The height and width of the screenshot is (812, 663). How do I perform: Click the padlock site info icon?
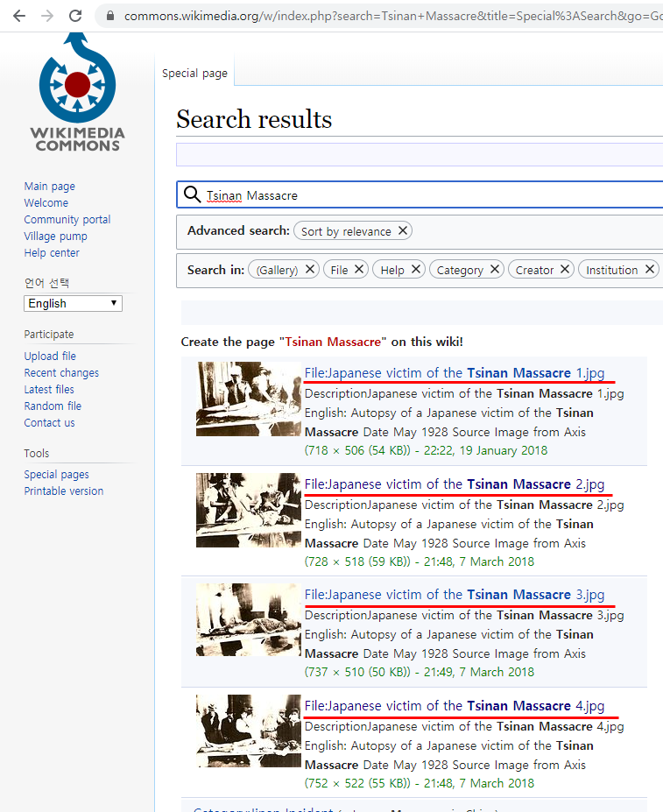110,17
